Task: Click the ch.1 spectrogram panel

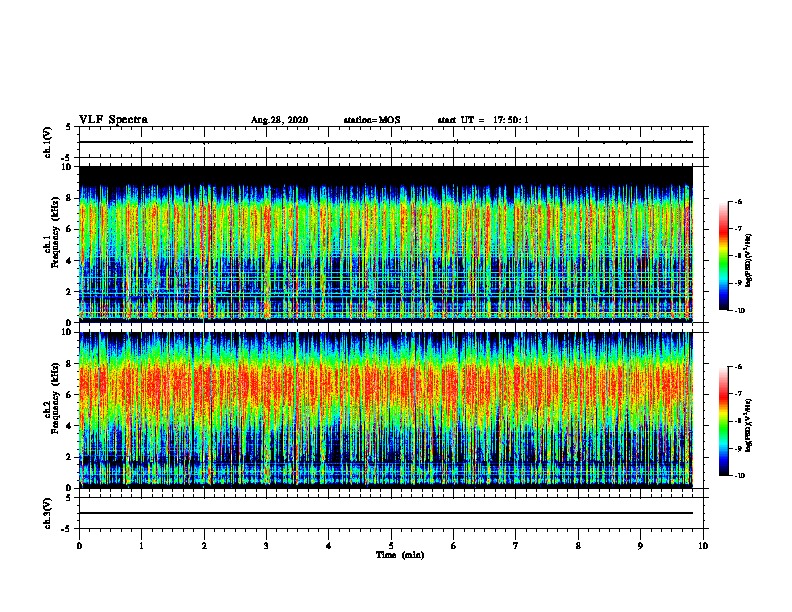Action: click(386, 244)
